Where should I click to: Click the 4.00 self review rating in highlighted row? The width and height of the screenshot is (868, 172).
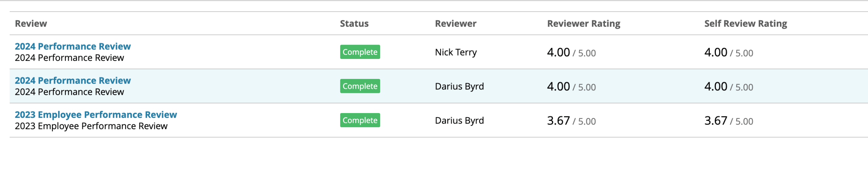(715, 87)
